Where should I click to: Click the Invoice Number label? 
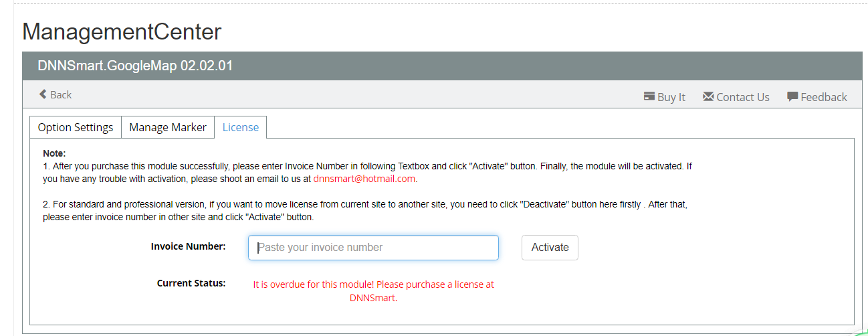click(189, 246)
